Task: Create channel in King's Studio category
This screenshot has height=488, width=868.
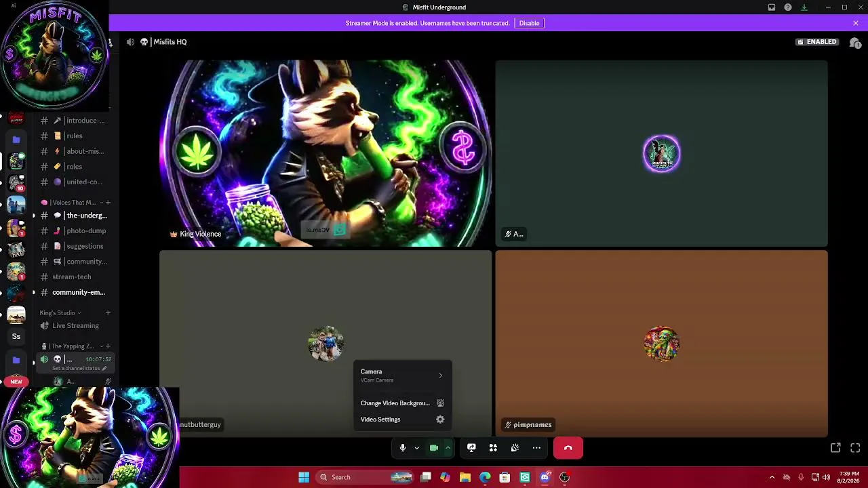Action: (108, 313)
